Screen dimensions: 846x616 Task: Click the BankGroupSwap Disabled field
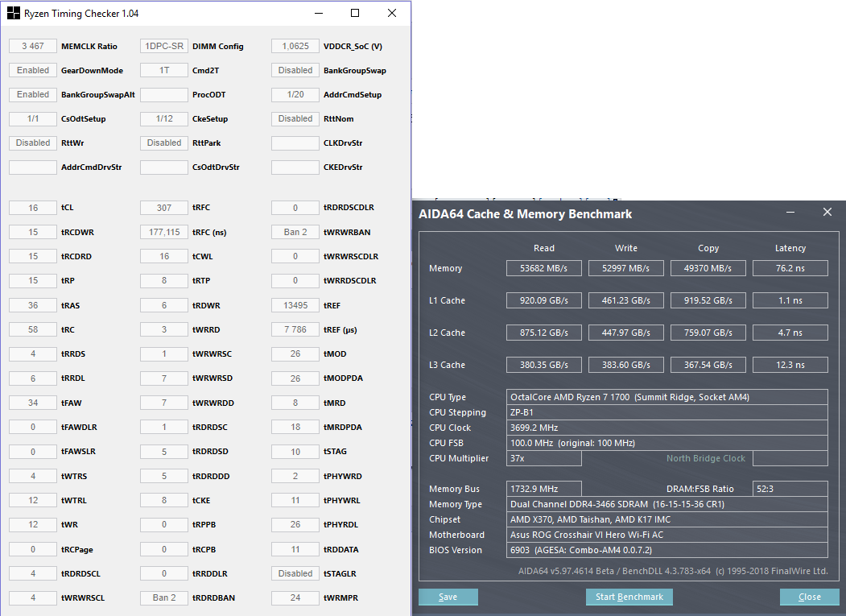pyautogui.click(x=295, y=70)
